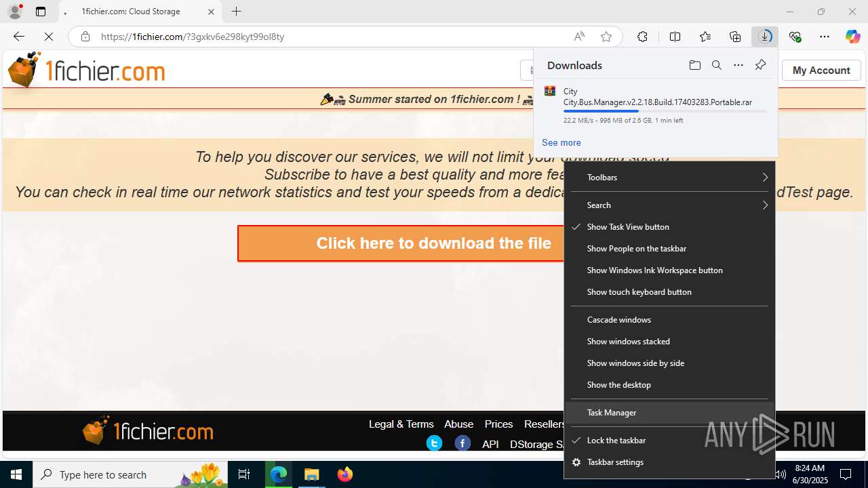Viewport: 868px width, 488px height.
Task: Open Taskbar settings
Action: click(669, 462)
